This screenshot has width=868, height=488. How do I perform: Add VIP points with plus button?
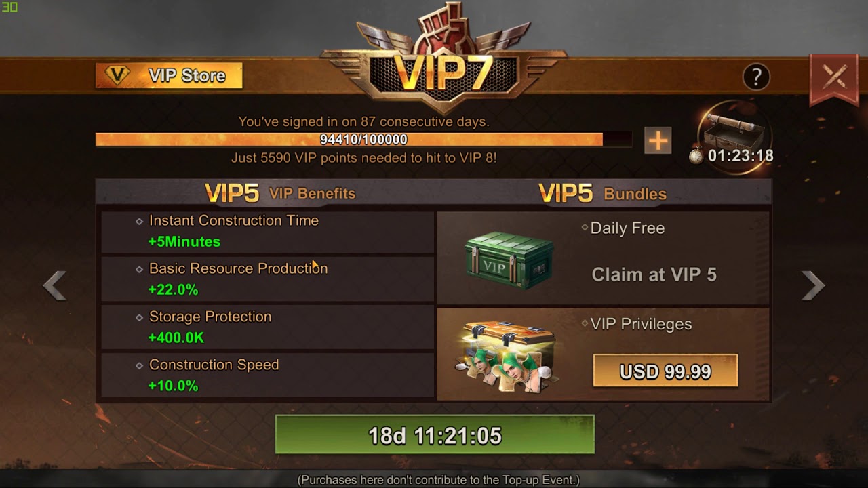pos(658,140)
